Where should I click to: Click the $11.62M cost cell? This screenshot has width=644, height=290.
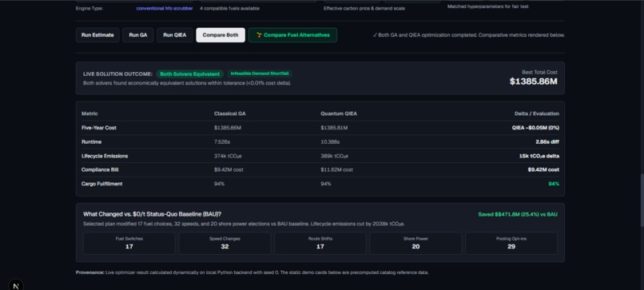[x=337, y=169]
